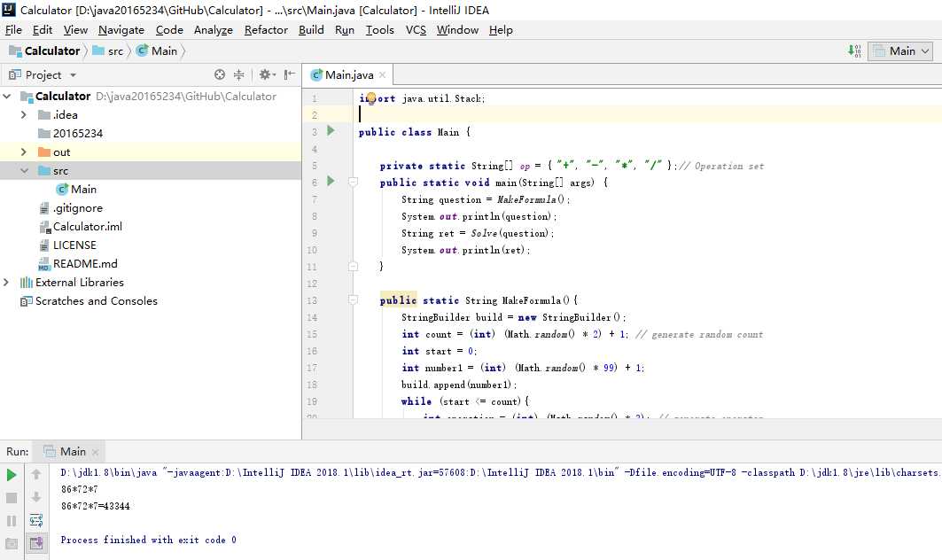The image size is (942, 560).
Task: Click the Down stack trace arrow
Action: [x=36, y=497]
